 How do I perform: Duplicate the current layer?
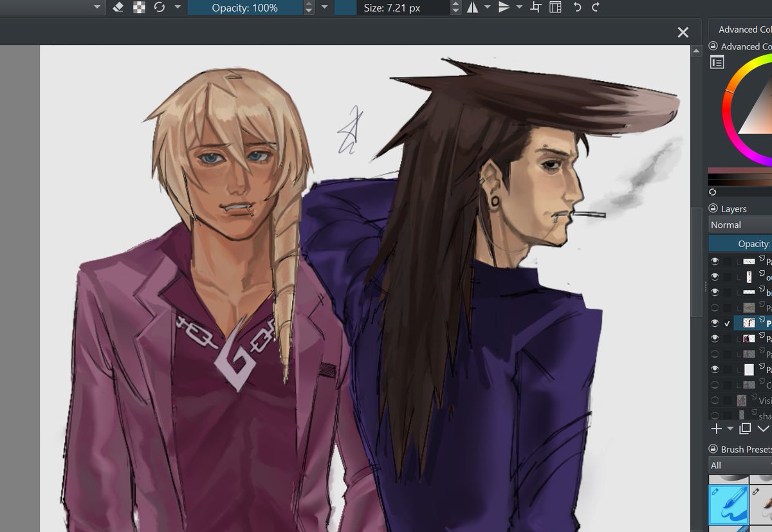tap(744, 428)
